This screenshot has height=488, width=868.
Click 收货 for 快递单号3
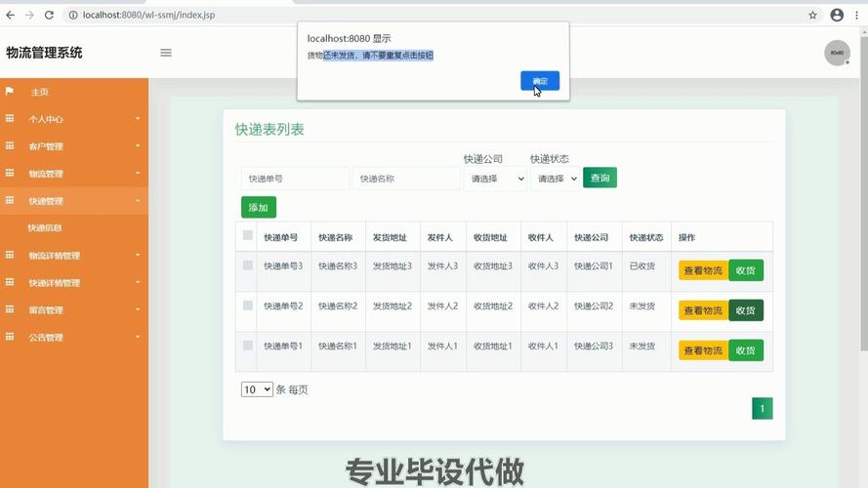(746, 270)
